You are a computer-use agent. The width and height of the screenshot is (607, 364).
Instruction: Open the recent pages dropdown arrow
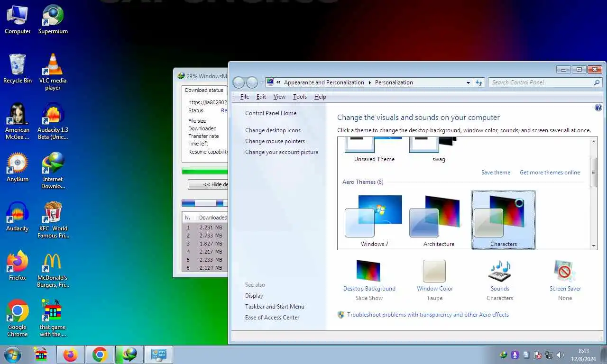click(261, 82)
